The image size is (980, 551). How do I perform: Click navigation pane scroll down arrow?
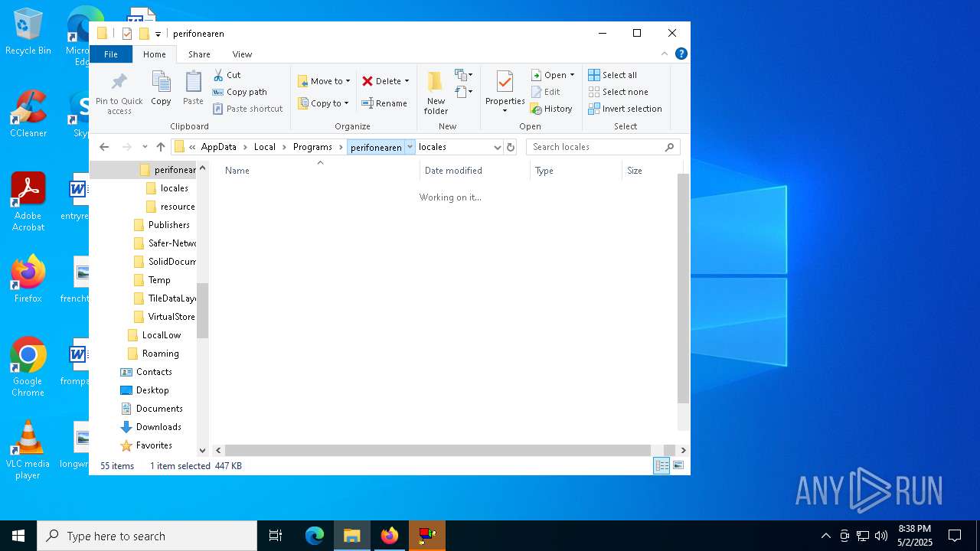tap(202, 450)
